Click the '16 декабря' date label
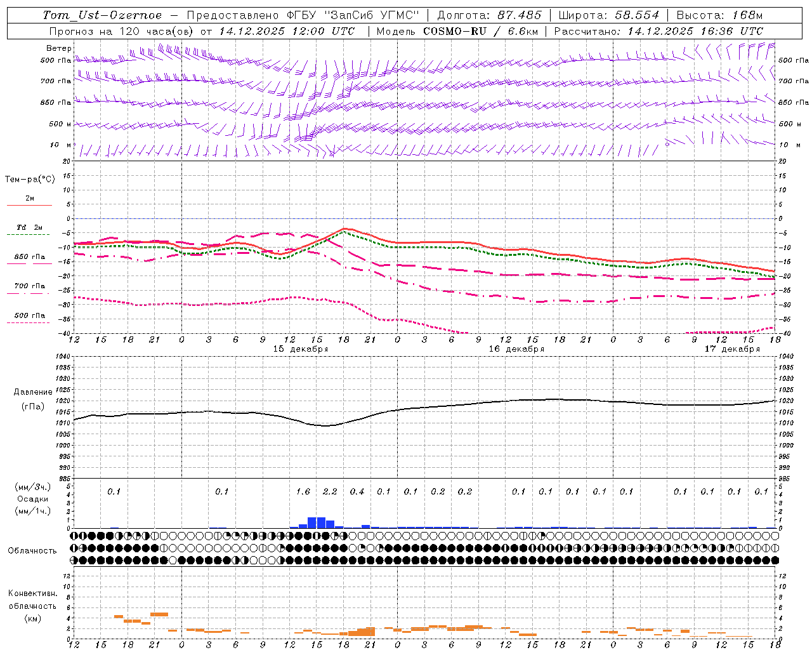The image size is (812, 650). point(516,349)
